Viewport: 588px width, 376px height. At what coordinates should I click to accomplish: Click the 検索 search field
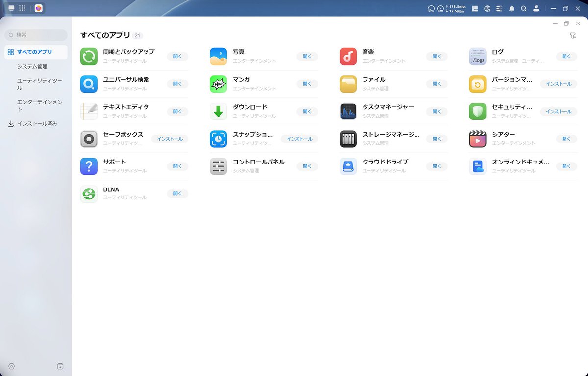36,35
